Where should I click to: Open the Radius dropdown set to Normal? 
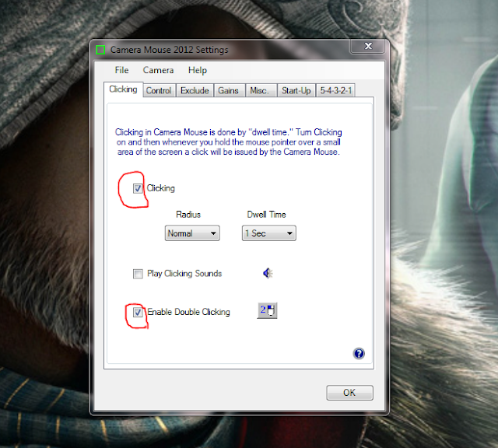tap(192, 233)
